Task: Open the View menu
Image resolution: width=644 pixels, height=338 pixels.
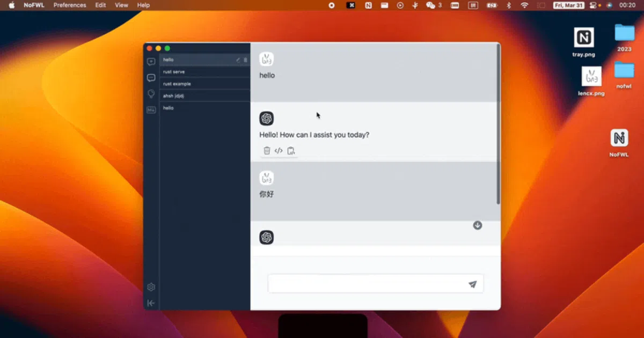Action: [122, 5]
